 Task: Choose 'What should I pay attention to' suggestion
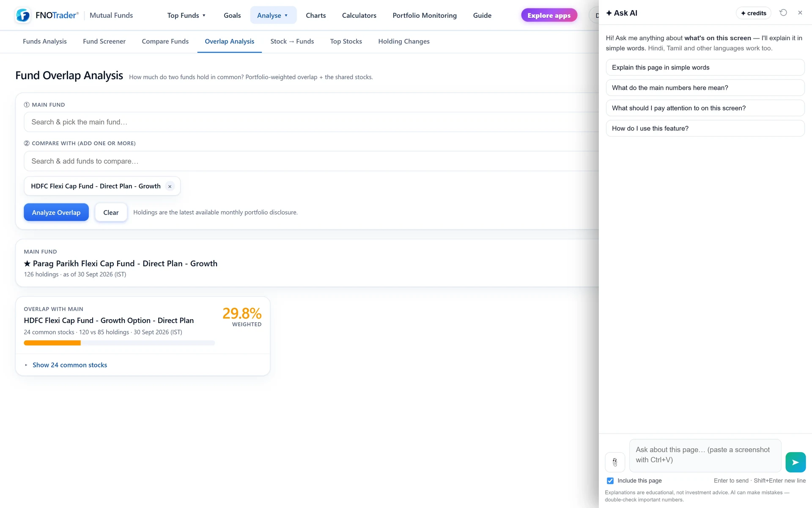coord(705,108)
